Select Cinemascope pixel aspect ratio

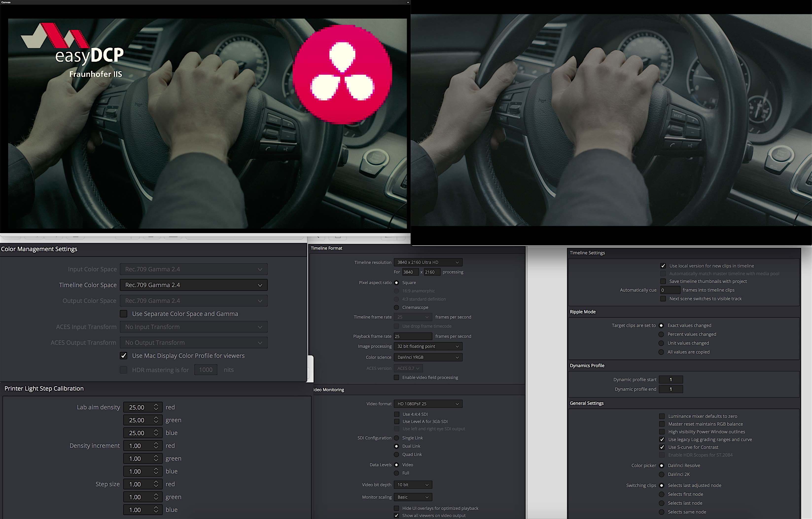click(x=397, y=307)
